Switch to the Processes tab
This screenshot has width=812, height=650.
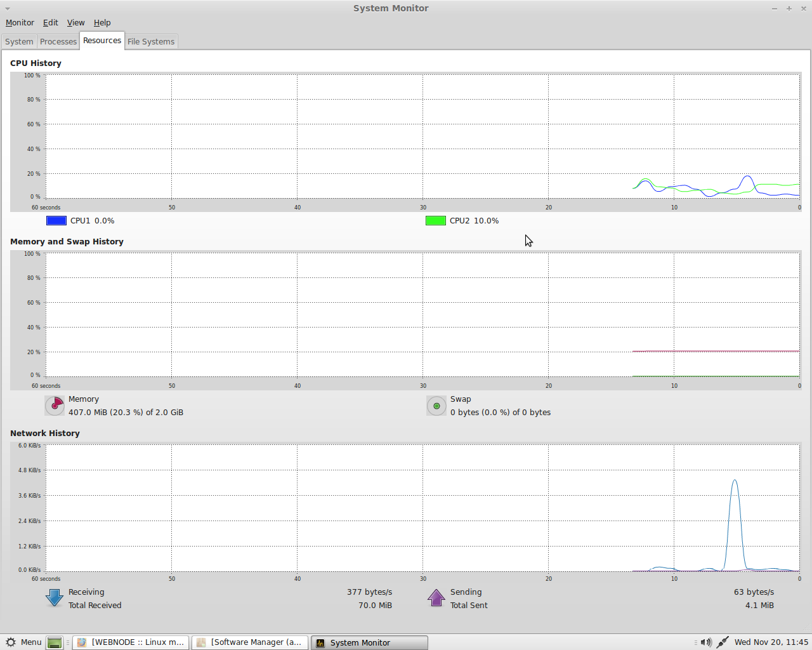click(x=58, y=42)
